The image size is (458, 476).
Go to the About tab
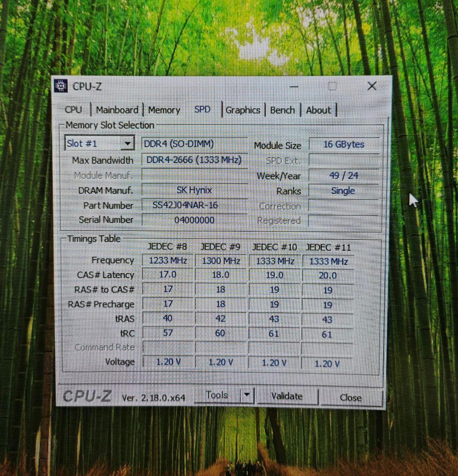(318, 110)
